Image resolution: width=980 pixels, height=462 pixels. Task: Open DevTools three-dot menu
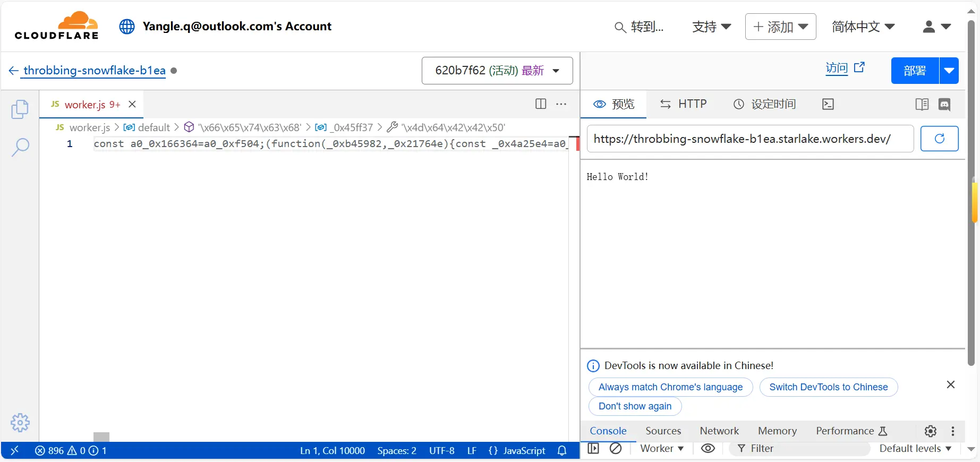953,431
